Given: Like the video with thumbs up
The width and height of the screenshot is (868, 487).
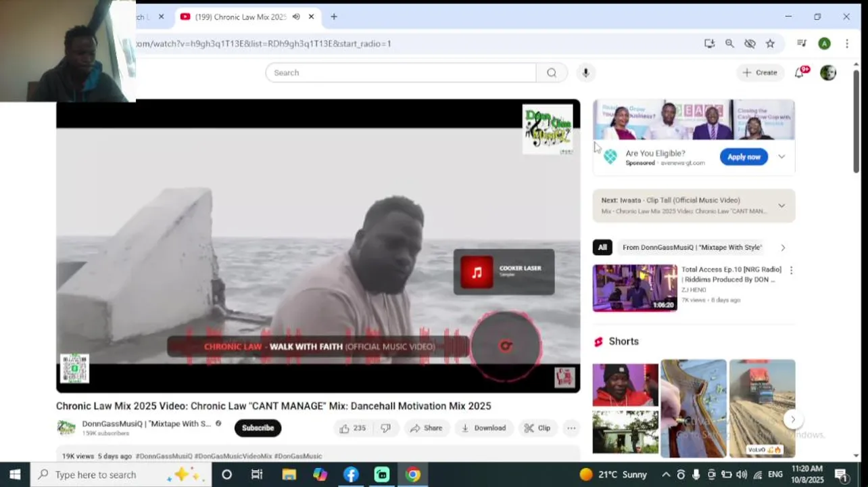Looking at the screenshot, I should pyautogui.click(x=352, y=428).
